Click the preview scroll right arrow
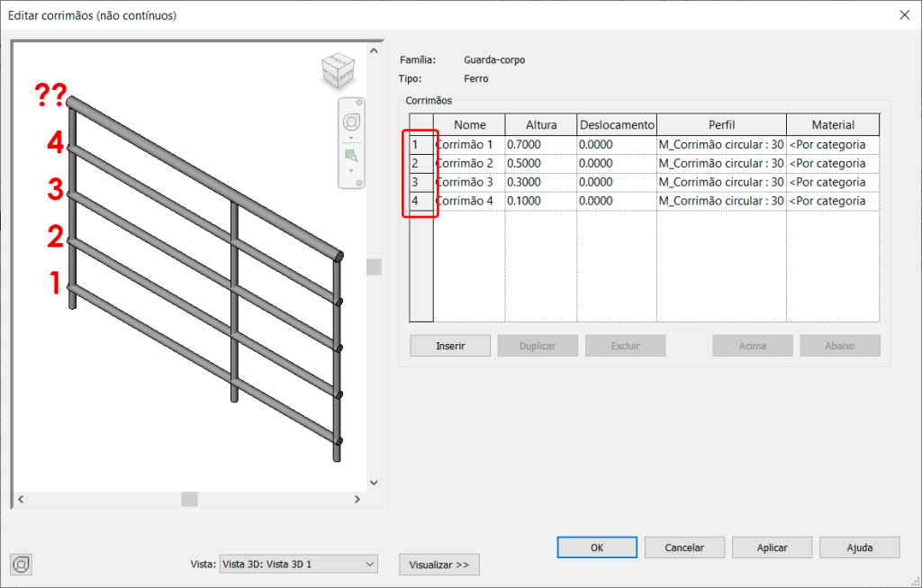The width and height of the screenshot is (922, 588). coord(357,499)
